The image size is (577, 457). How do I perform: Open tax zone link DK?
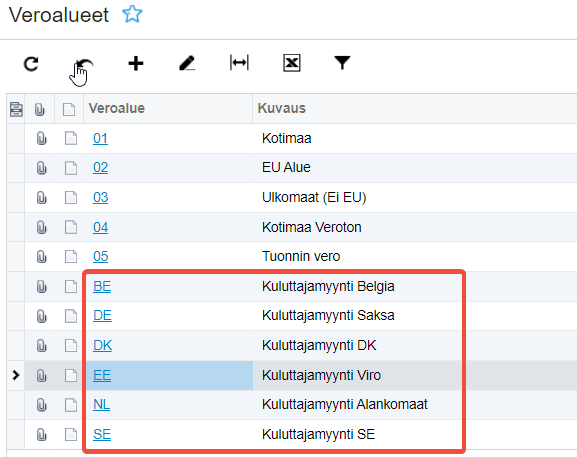point(103,346)
